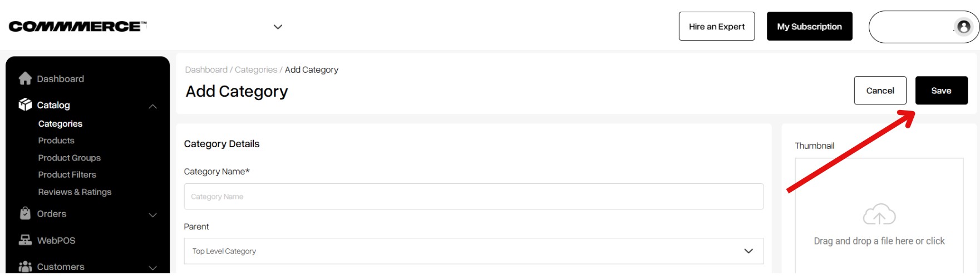The image size is (980, 280).
Task: Click the Cancel button
Action: point(880,91)
